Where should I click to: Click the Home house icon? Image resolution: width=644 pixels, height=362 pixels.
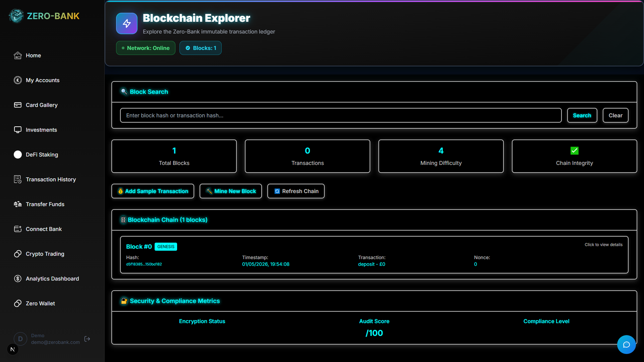(x=18, y=56)
